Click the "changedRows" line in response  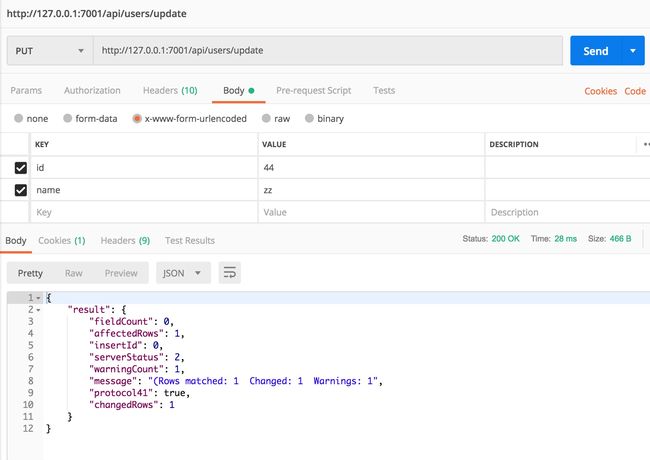point(132,404)
